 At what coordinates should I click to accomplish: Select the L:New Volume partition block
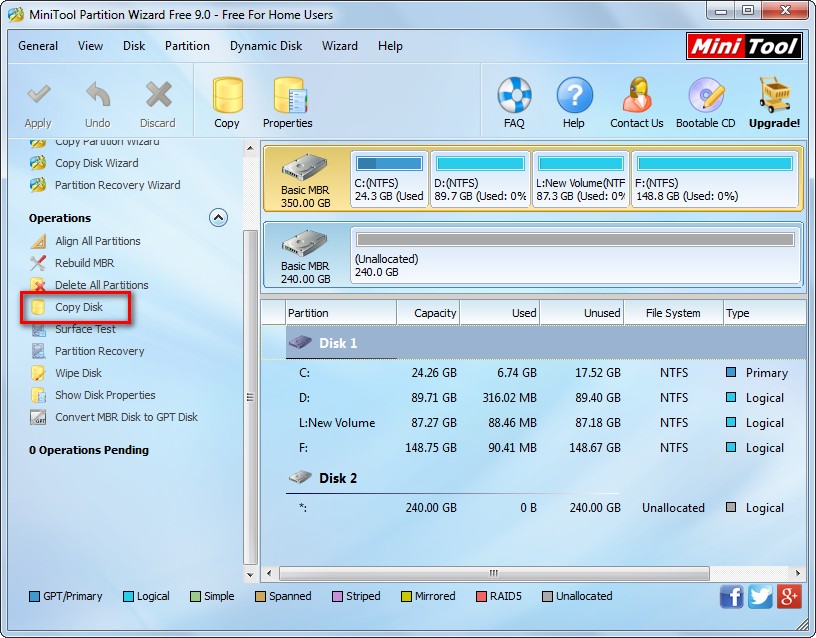tap(581, 180)
